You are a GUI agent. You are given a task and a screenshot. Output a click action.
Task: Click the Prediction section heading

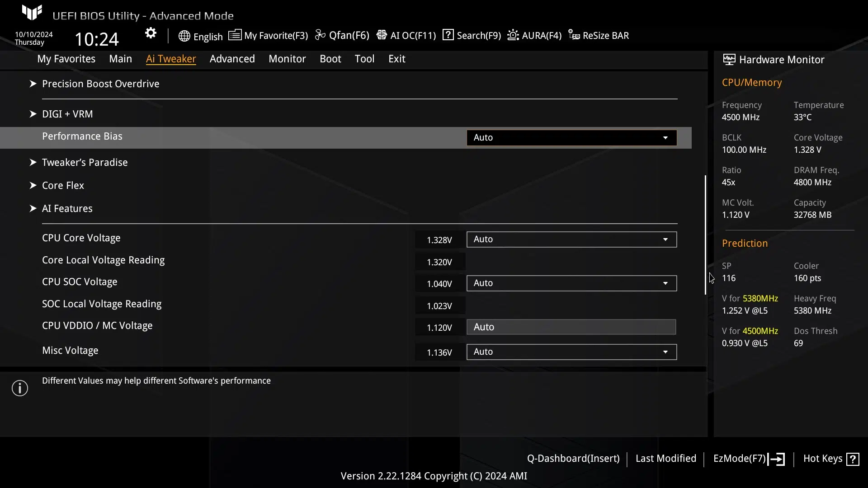pos(745,244)
